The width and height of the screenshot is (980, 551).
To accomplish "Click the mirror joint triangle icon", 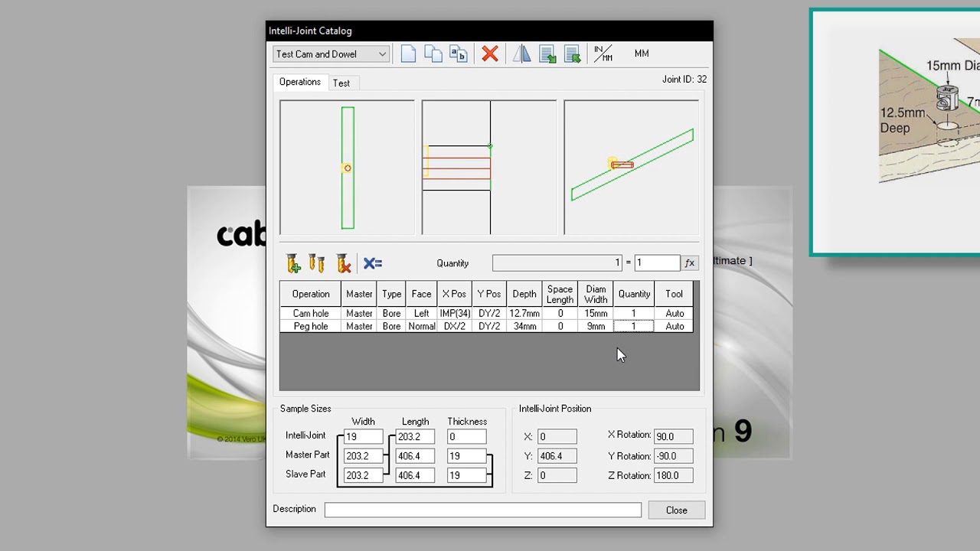I will pos(522,54).
